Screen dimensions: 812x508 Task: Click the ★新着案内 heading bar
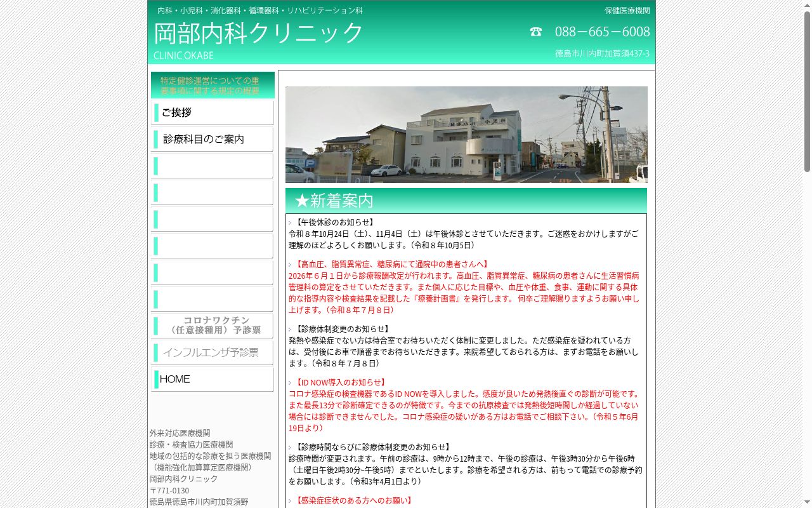click(x=466, y=201)
